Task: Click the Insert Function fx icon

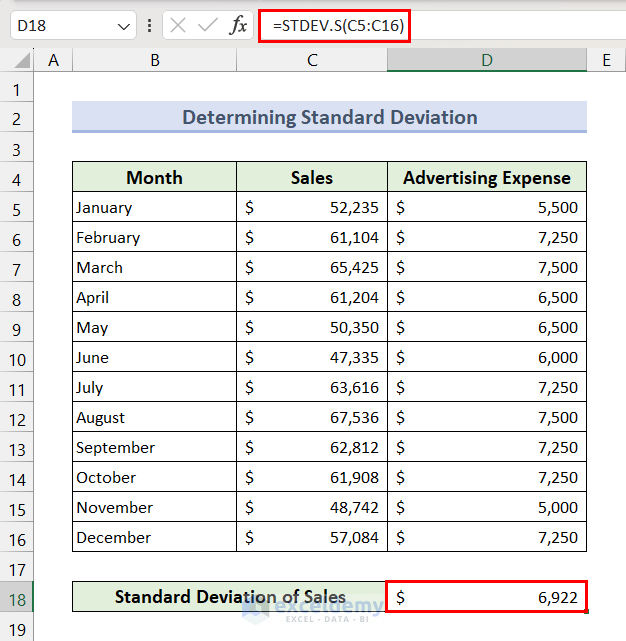Action: pos(238,26)
